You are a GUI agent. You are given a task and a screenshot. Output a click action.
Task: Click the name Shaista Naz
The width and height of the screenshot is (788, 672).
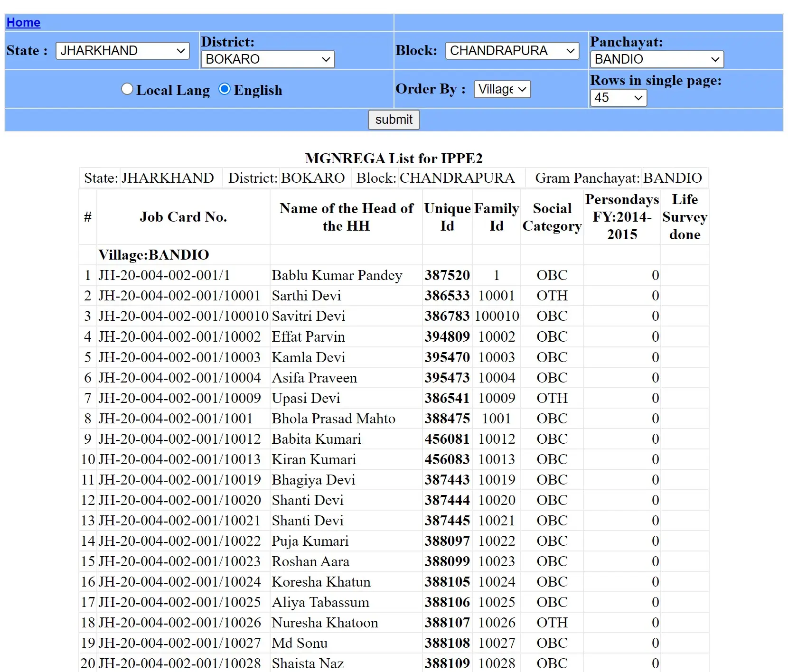pos(308,663)
